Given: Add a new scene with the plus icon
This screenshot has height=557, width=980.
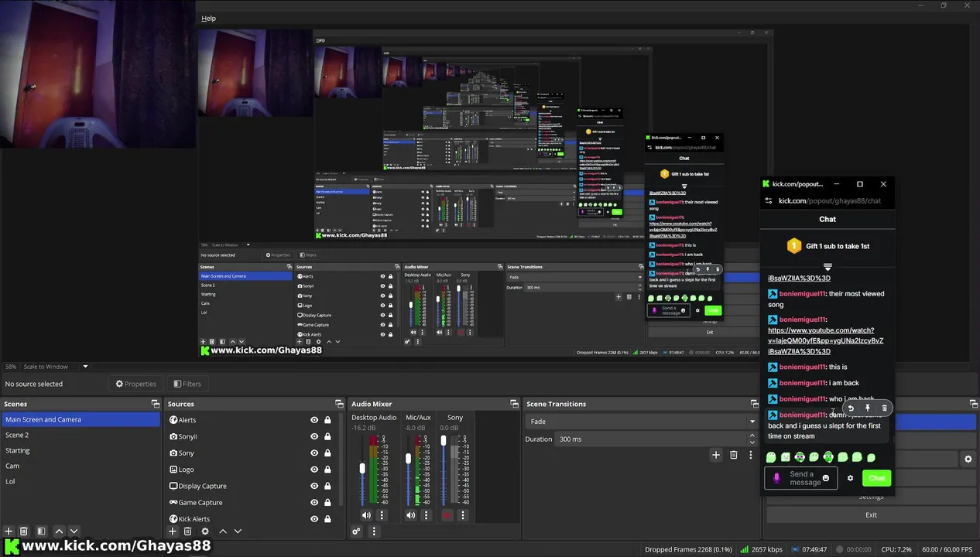Looking at the screenshot, I should coord(9,531).
